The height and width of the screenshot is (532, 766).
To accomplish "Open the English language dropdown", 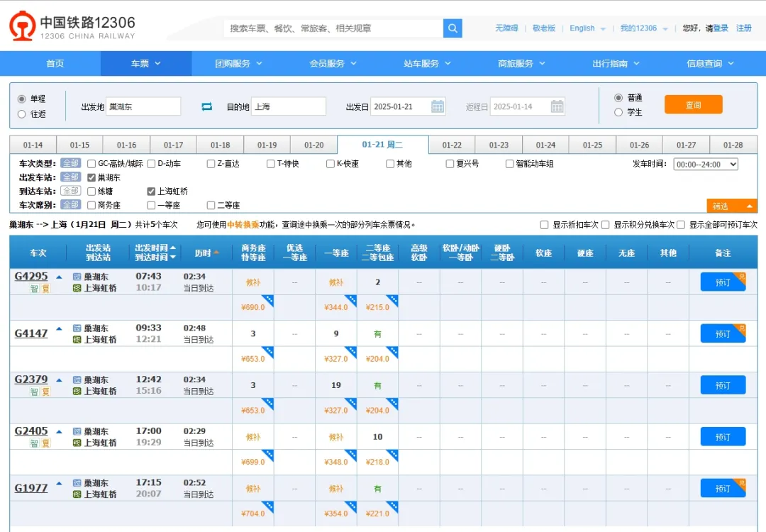I will click(587, 28).
